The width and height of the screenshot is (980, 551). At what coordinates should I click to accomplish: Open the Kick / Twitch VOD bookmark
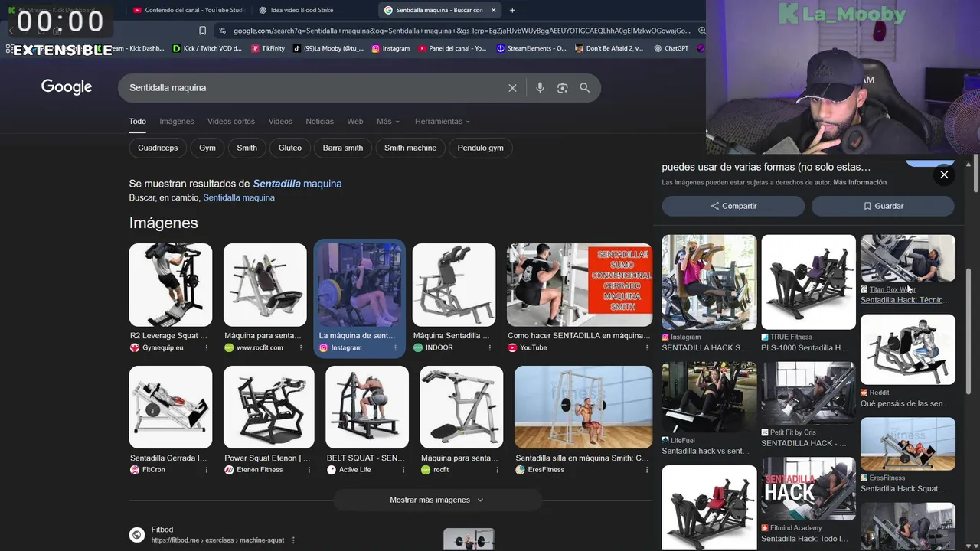[207, 48]
